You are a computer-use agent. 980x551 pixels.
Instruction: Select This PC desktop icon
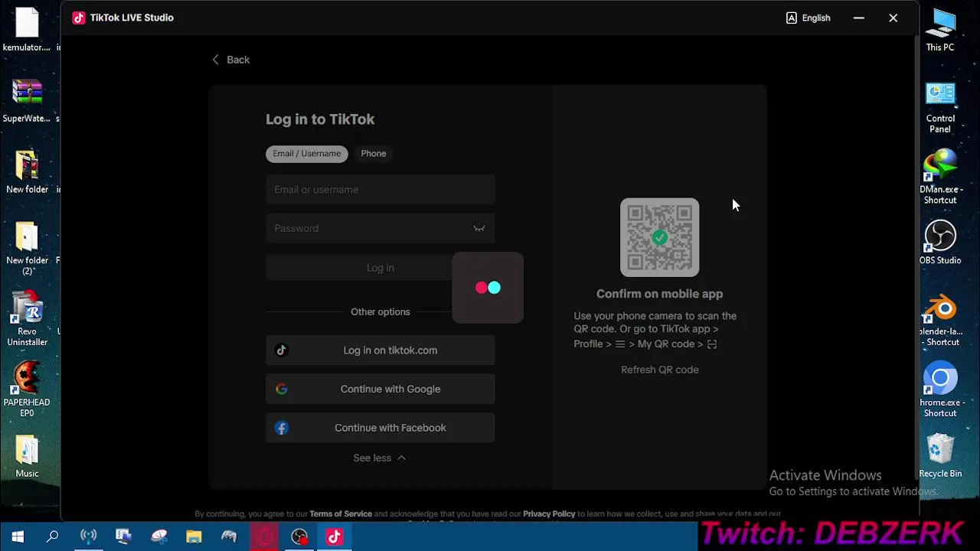click(x=940, y=31)
